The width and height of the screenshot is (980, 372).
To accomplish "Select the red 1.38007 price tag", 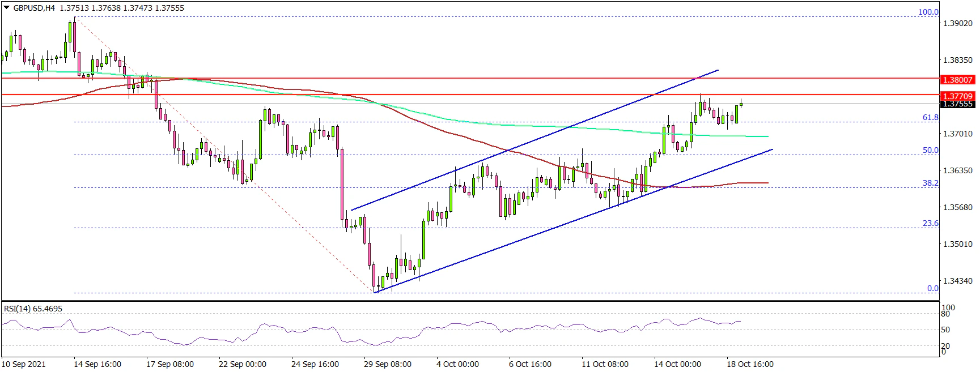I will 957,80.
